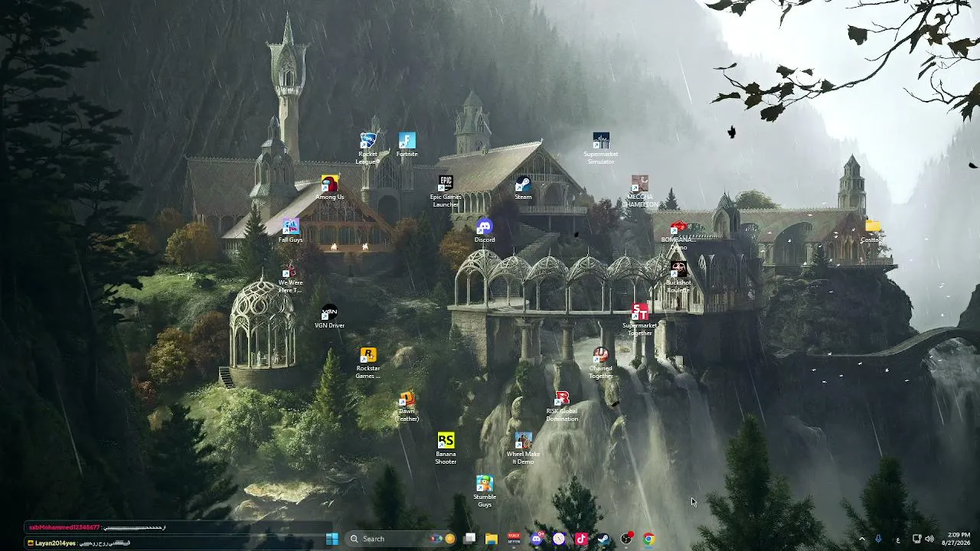The image size is (980, 551).
Task: Select the Among Us desktop icon
Action: click(330, 187)
